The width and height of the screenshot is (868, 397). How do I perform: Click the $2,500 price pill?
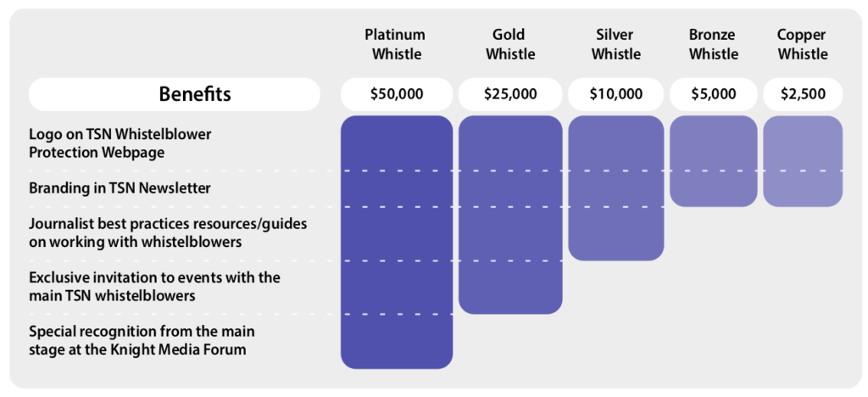click(x=802, y=94)
